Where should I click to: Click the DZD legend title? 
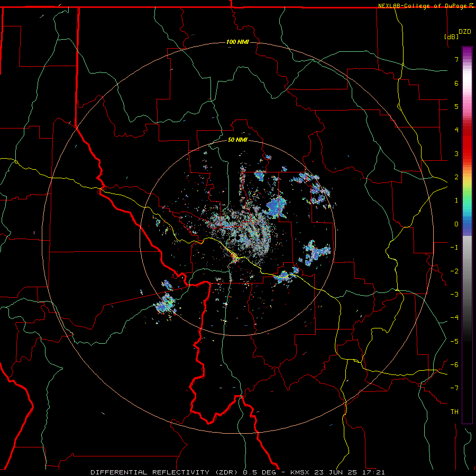(465, 32)
